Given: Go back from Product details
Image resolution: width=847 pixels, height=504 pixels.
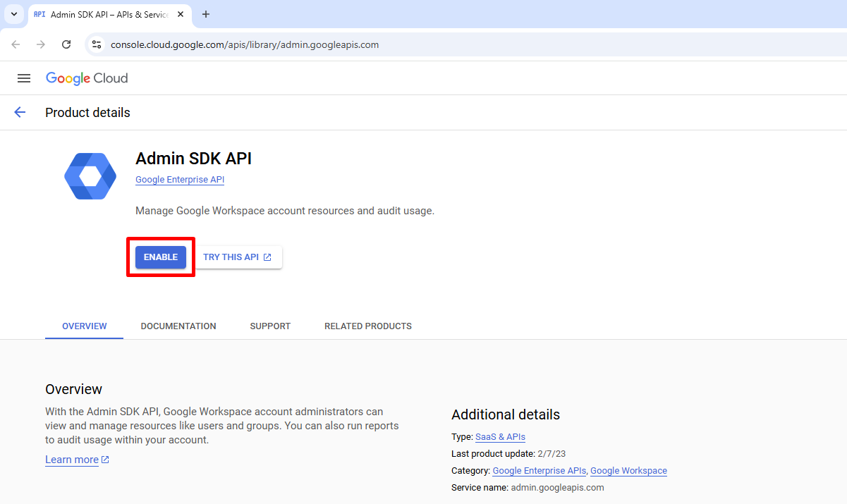Looking at the screenshot, I should (20, 112).
